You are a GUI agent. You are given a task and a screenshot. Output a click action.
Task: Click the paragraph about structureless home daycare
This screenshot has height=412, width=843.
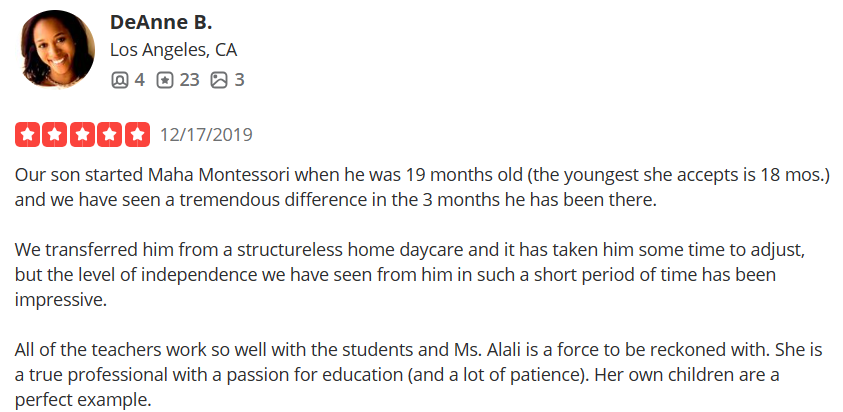pyautogui.click(x=411, y=275)
